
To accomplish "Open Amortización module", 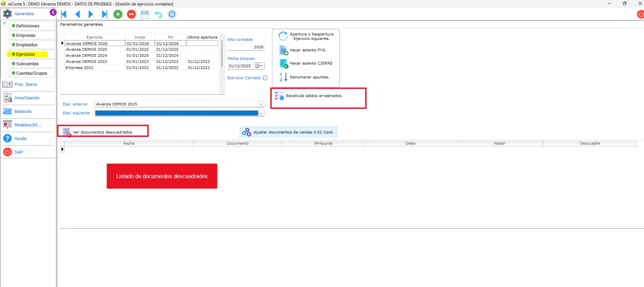I will (x=28, y=98).
